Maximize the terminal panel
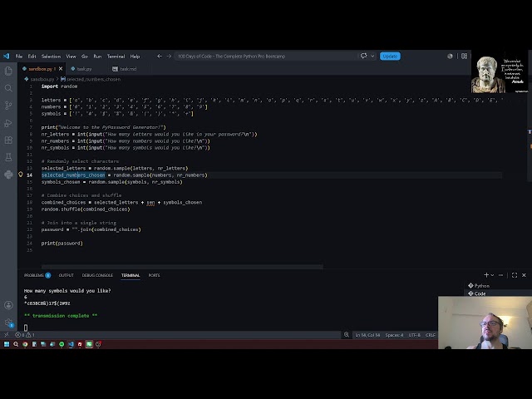This screenshot has height=399, width=532. [x=515, y=275]
